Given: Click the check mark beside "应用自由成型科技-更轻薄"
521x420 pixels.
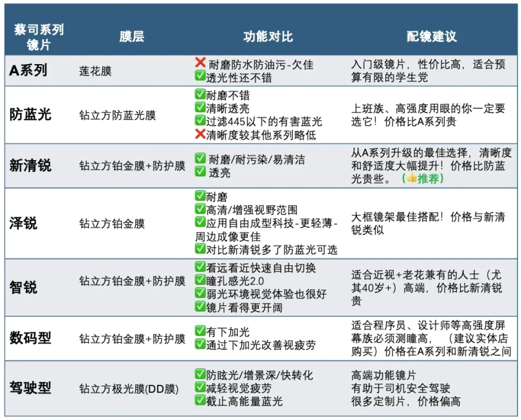Looking at the screenshot, I should coord(200,222).
